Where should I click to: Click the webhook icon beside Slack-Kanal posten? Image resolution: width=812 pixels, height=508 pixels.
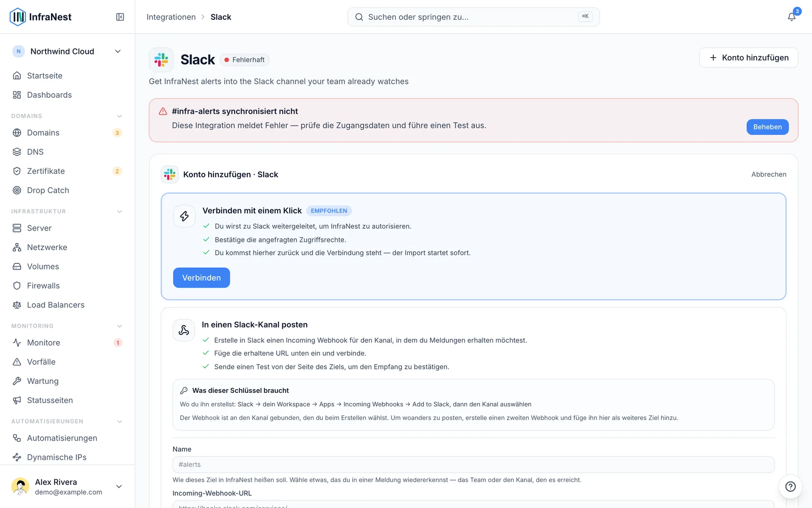click(184, 330)
